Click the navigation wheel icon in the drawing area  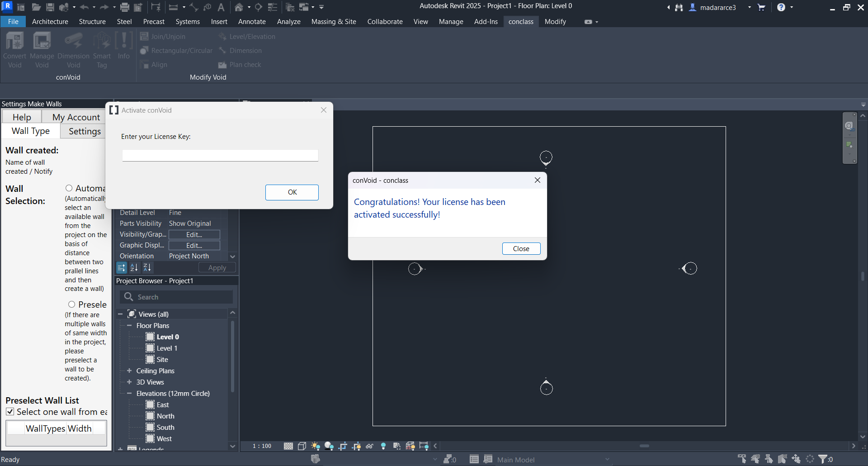(x=849, y=126)
